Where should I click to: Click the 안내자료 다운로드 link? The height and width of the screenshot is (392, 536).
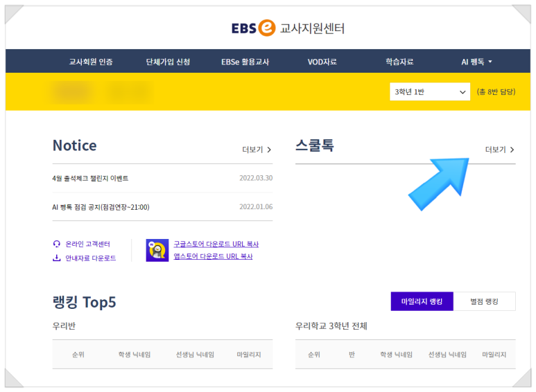(91, 258)
